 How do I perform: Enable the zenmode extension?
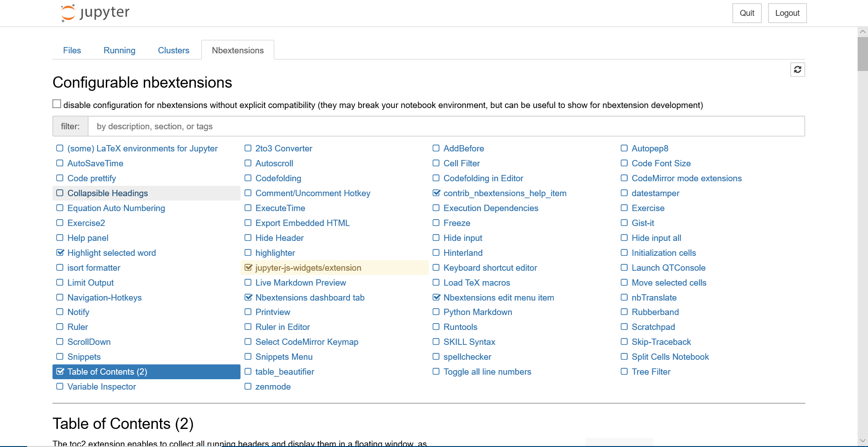pyautogui.click(x=248, y=386)
